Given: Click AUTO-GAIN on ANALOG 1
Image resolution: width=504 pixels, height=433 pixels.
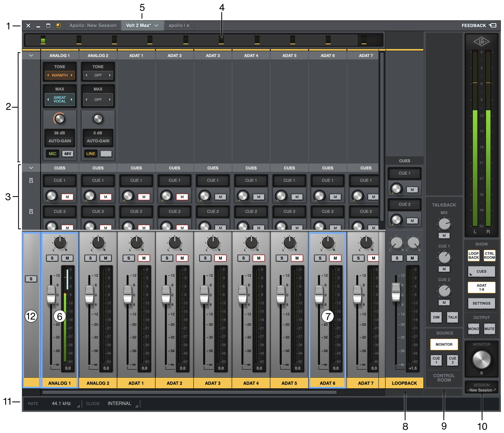Looking at the screenshot, I should point(60,141).
